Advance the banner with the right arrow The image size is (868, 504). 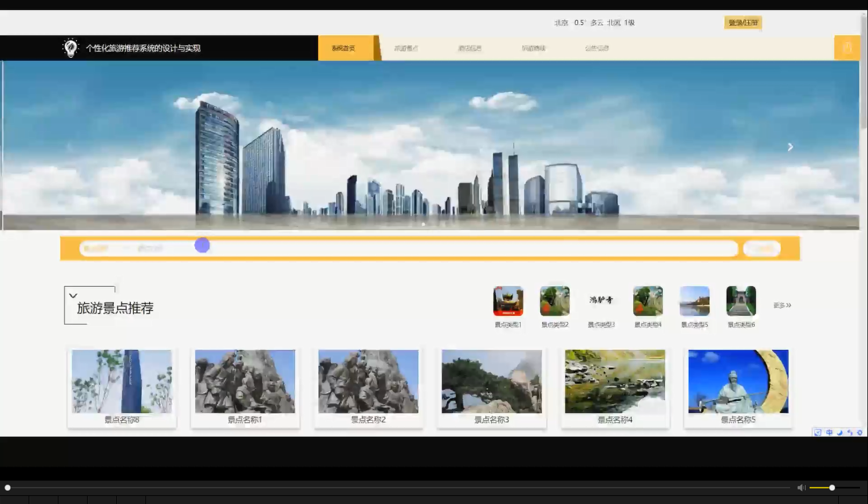[x=790, y=147]
